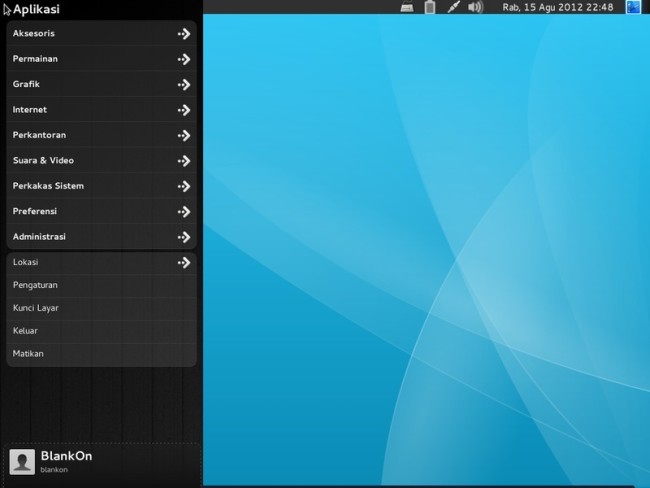Image resolution: width=650 pixels, height=488 pixels.
Task: Click the keyboard tray icon
Action: click(x=407, y=7)
